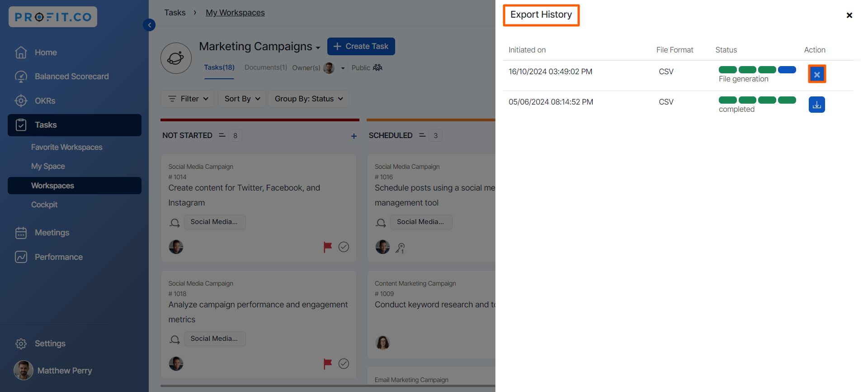Cancel the in-progress CSV export
The height and width of the screenshot is (392, 868).
[x=816, y=74]
